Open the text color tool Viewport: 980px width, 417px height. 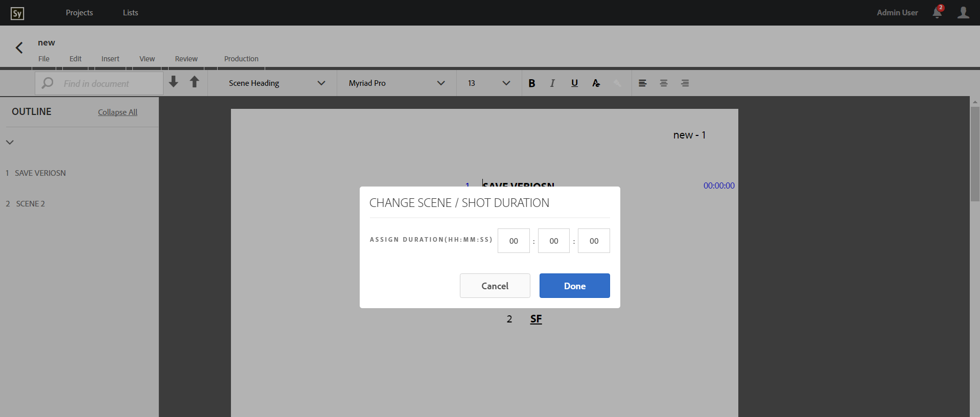pyautogui.click(x=596, y=83)
